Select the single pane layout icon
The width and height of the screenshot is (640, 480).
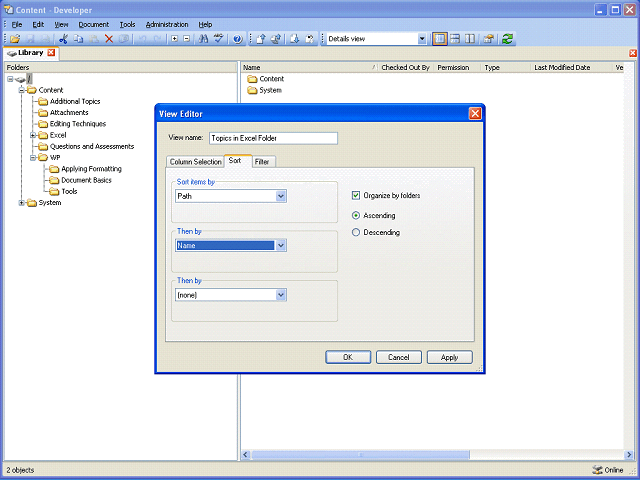(440, 39)
